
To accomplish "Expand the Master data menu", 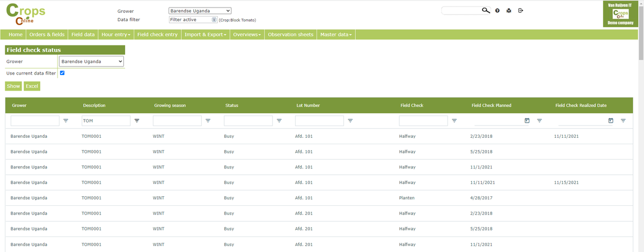I will tap(336, 35).
